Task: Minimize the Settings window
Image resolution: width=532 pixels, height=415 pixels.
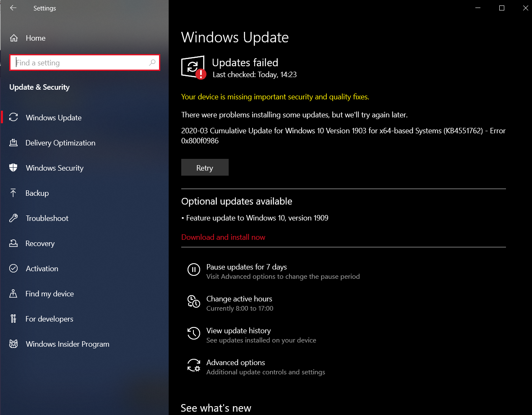Action: 478,8
